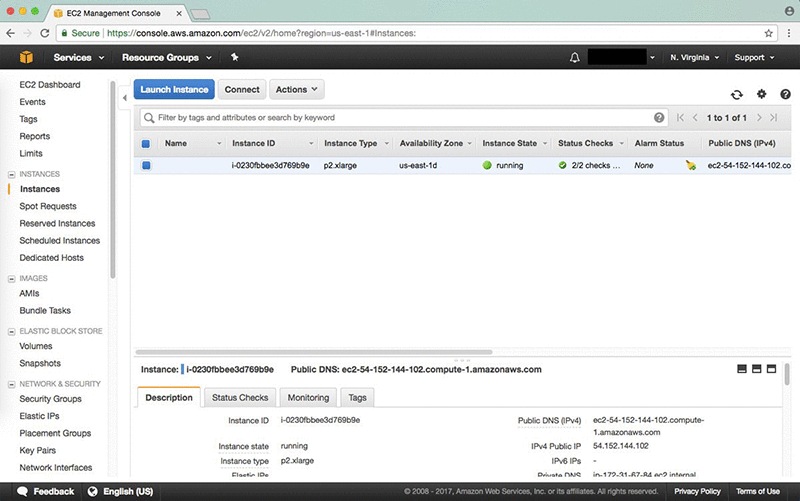Open AMIs in the sidebar
Viewport: 800px width, 501px height.
click(x=29, y=293)
